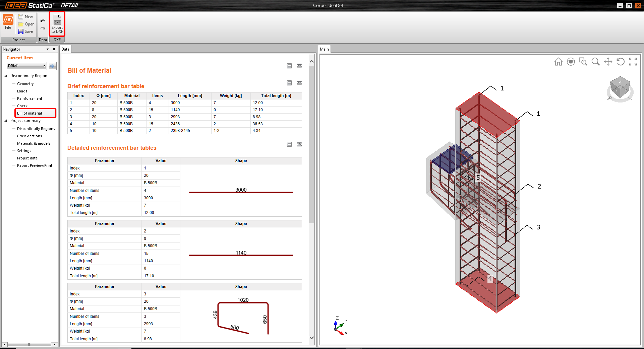Click the Data panel scroll-down arrow
The width and height of the screenshot is (644, 349).
pyautogui.click(x=311, y=338)
